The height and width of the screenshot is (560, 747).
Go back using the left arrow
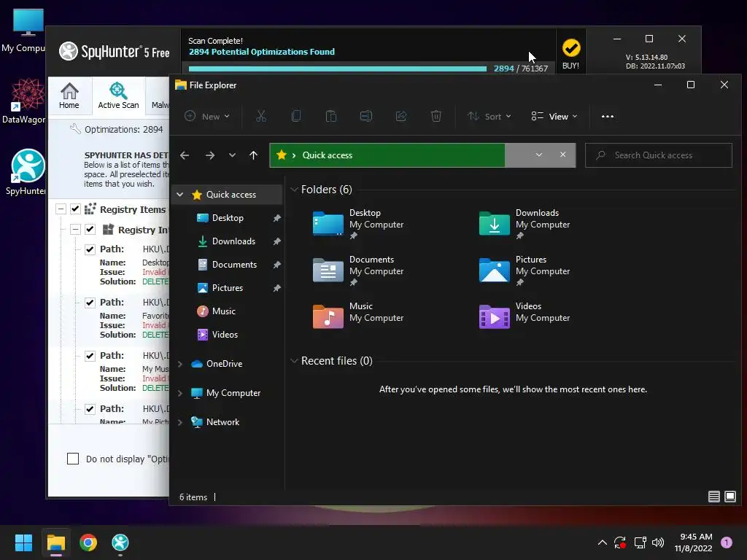pos(185,155)
